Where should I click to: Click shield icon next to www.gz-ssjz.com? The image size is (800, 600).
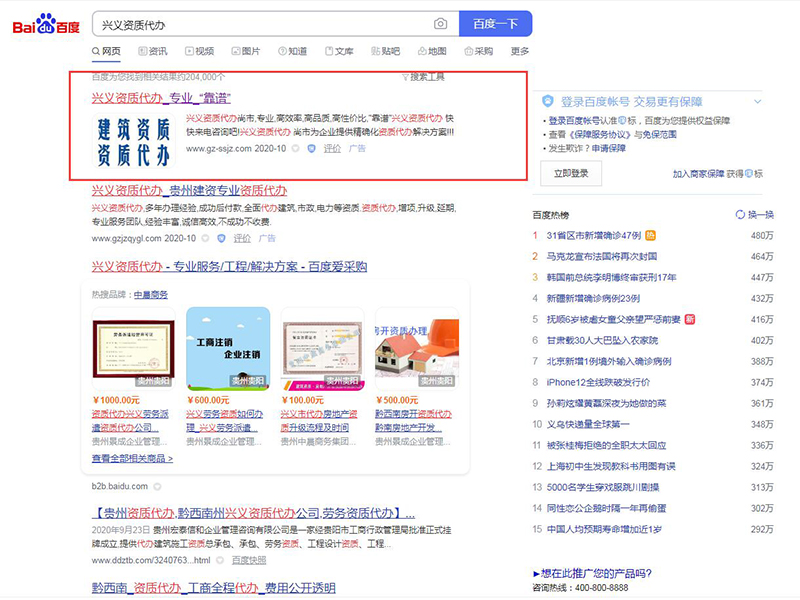311,148
